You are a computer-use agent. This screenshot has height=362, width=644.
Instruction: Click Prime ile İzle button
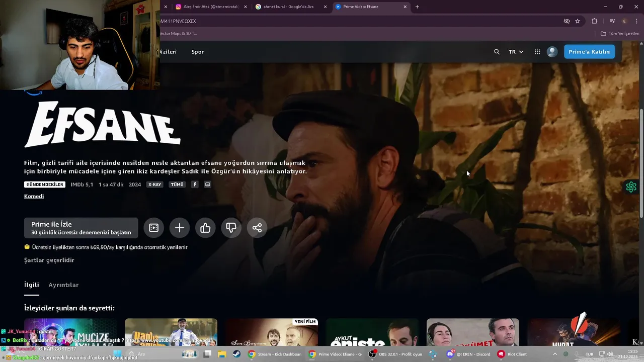click(81, 228)
